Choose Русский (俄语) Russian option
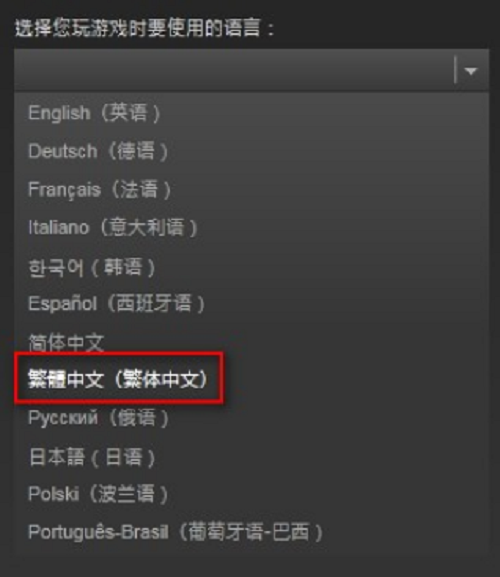500x577 pixels. pyautogui.click(x=251, y=418)
